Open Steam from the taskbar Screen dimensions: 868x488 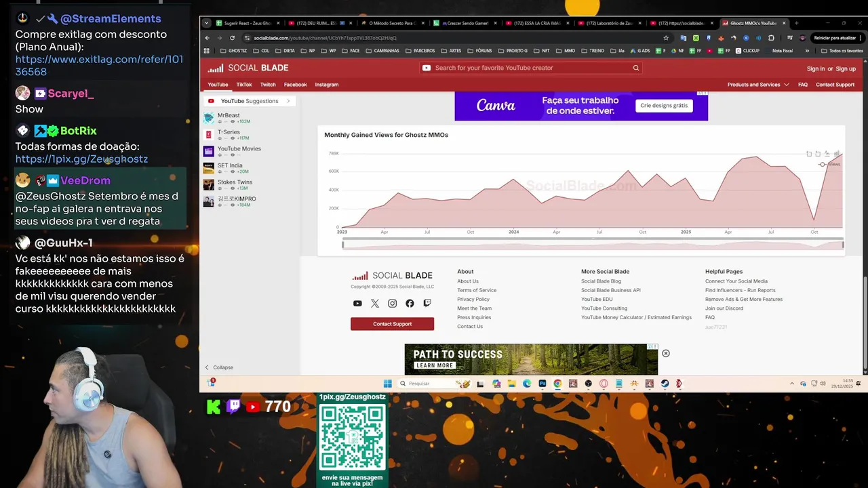point(665,384)
